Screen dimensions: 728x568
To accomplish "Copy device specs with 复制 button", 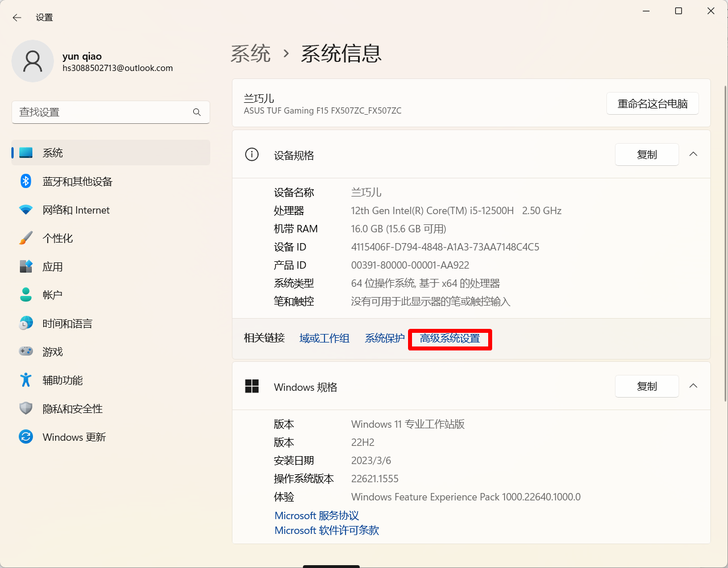I will [x=647, y=154].
